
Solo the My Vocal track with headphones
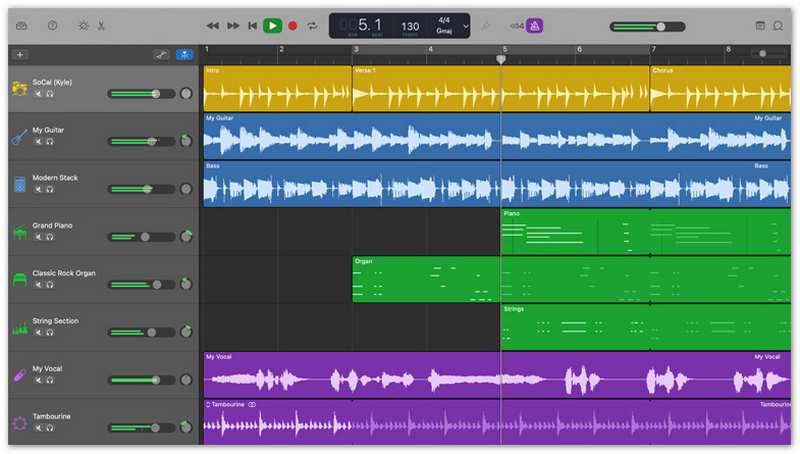pos(49,380)
